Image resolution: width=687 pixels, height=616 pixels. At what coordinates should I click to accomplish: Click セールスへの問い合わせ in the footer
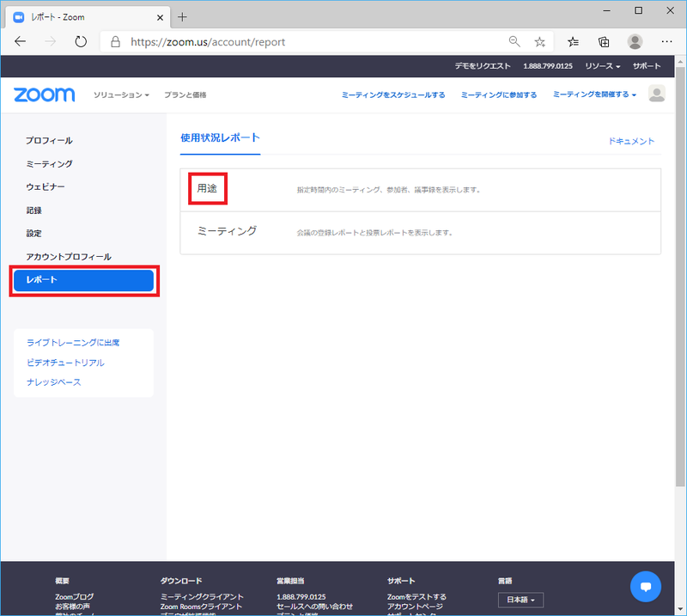[314, 607]
